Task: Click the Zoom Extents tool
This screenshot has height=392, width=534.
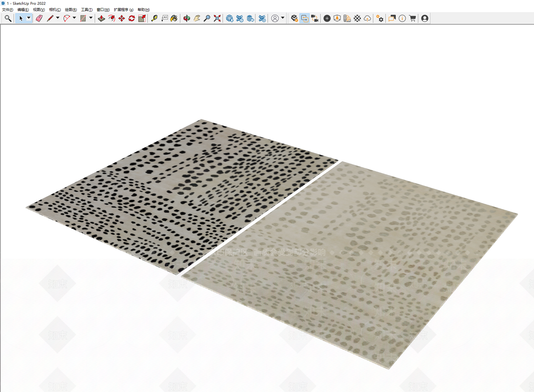Action: pyautogui.click(x=217, y=18)
